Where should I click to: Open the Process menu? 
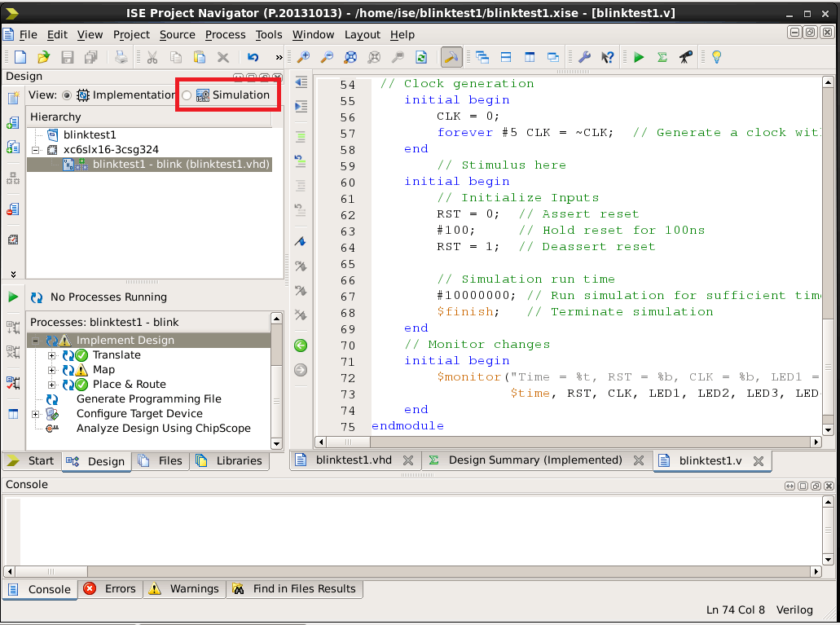pos(225,34)
